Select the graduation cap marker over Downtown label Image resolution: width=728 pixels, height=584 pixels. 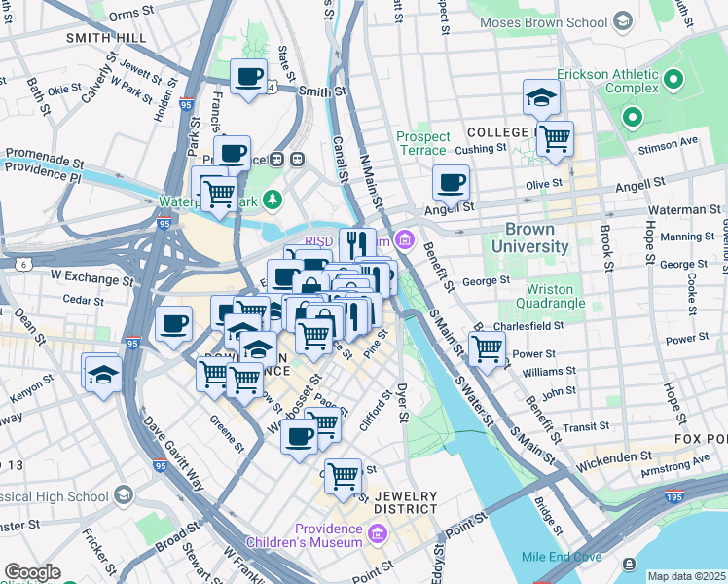pyautogui.click(x=259, y=350)
